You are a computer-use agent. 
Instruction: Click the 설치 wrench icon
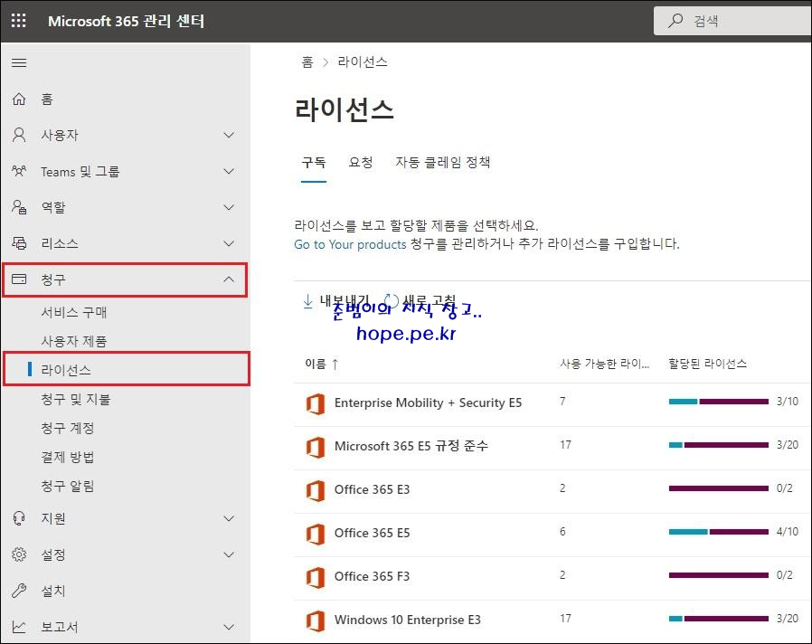tap(19, 591)
